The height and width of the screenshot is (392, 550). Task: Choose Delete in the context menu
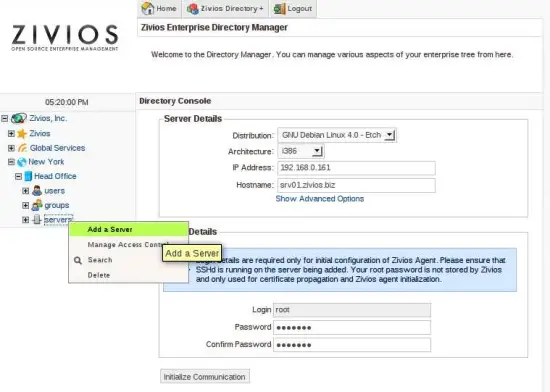point(128,275)
